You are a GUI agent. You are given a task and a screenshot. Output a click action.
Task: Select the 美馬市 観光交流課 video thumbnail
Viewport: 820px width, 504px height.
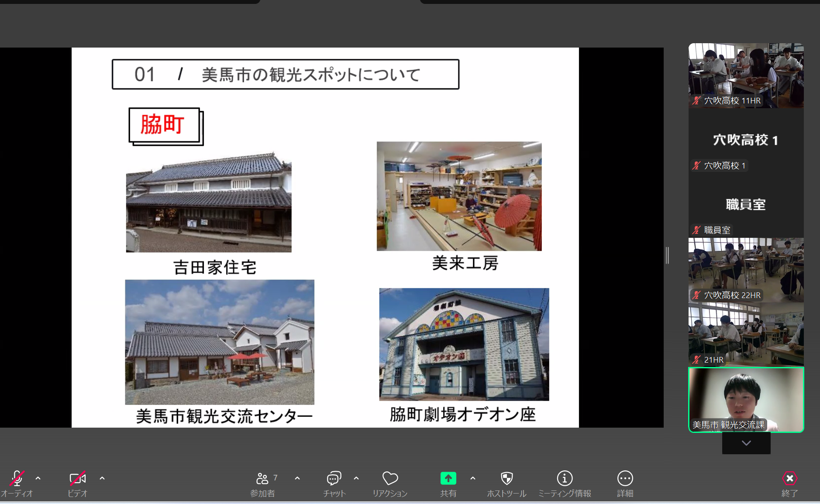(746, 399)
